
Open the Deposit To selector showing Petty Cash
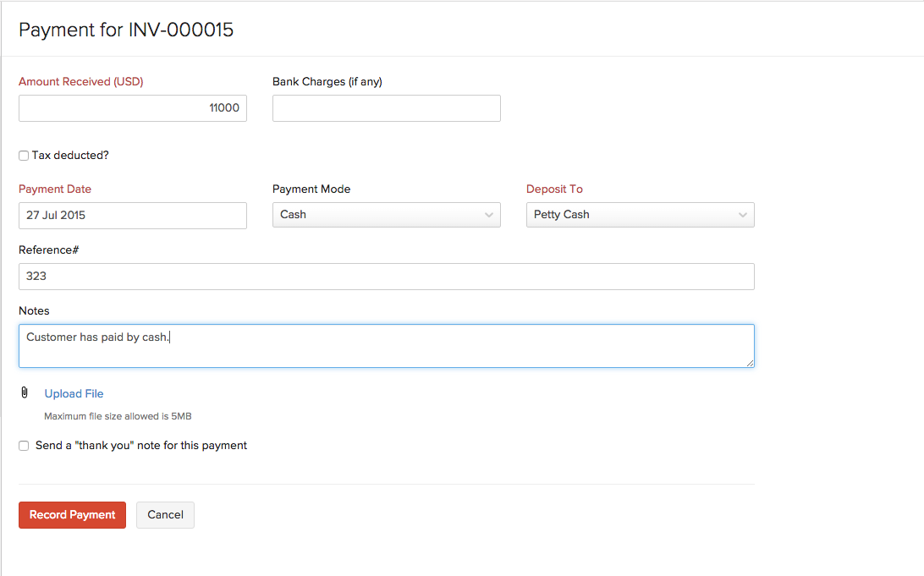coord(640,214)
